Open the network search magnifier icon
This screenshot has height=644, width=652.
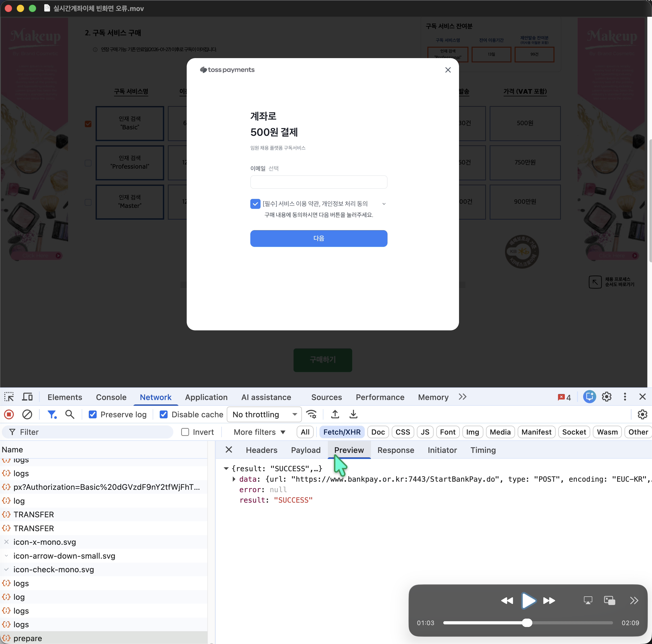click(70, 414)
